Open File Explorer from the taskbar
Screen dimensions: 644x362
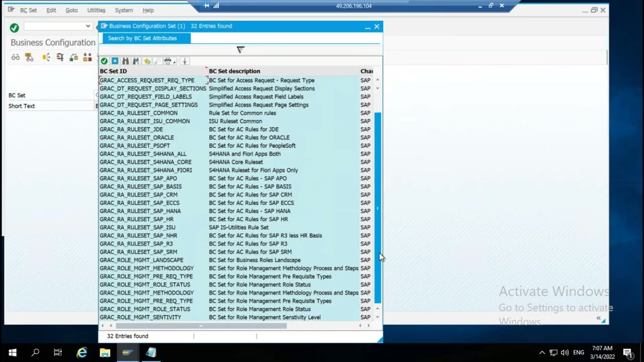point(105,352)
